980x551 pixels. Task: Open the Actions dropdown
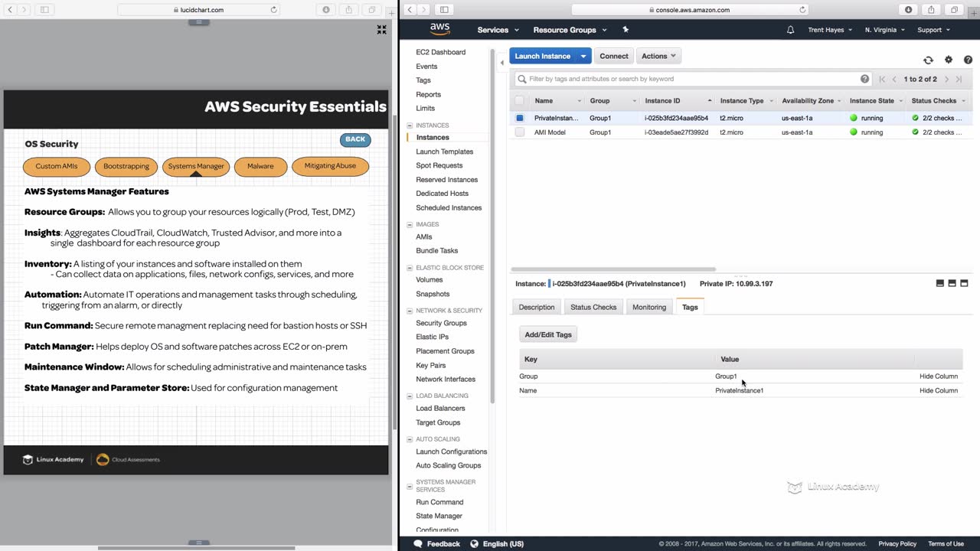tap(658, 56)
